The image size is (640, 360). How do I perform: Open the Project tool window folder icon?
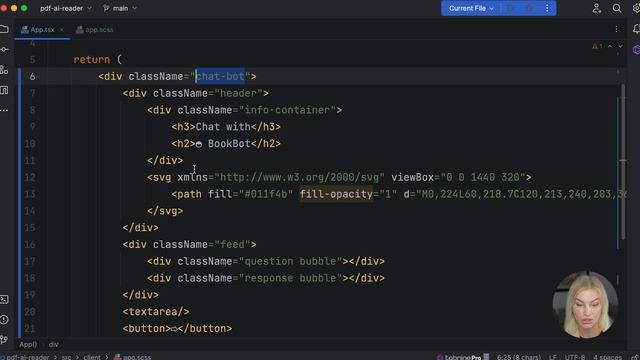(x=4, y=29)
